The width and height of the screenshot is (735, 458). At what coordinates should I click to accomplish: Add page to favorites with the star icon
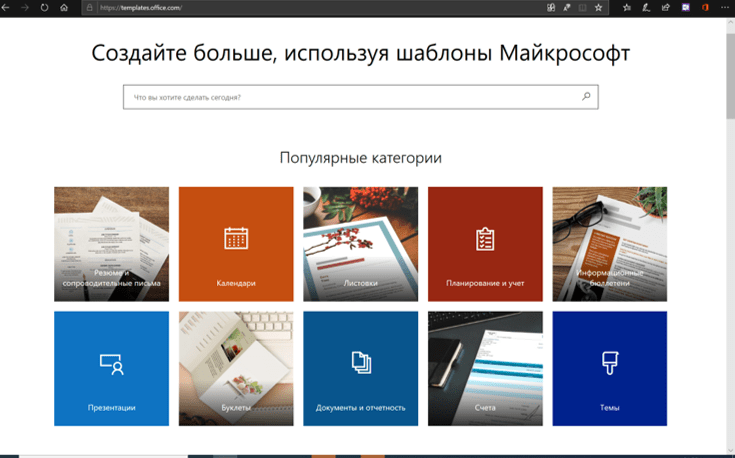(599, 8)
